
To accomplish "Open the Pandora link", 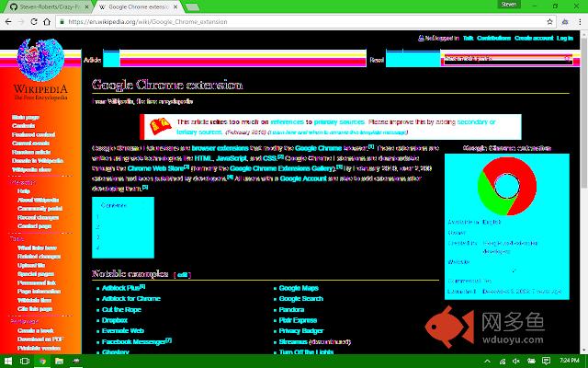I will coord(291,309).
